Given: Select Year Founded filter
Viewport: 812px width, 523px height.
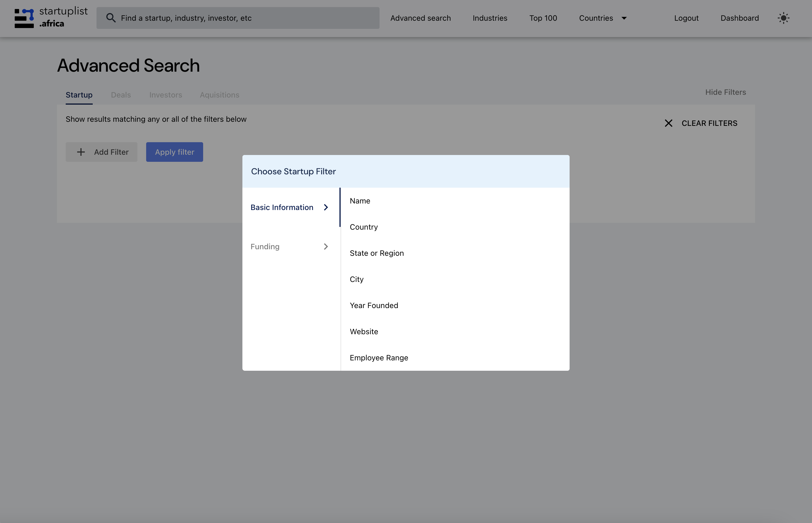Looking at the screenshot, I should point(374,305).
